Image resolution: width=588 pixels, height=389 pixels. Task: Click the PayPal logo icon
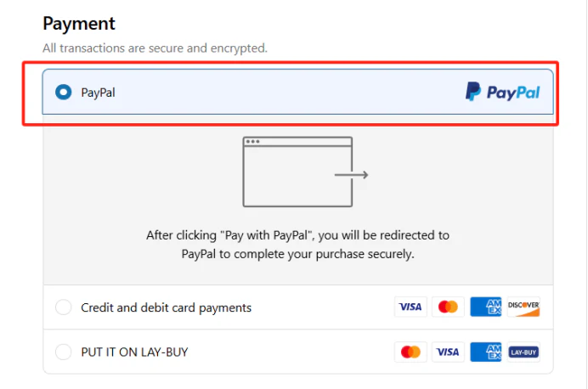502,92
